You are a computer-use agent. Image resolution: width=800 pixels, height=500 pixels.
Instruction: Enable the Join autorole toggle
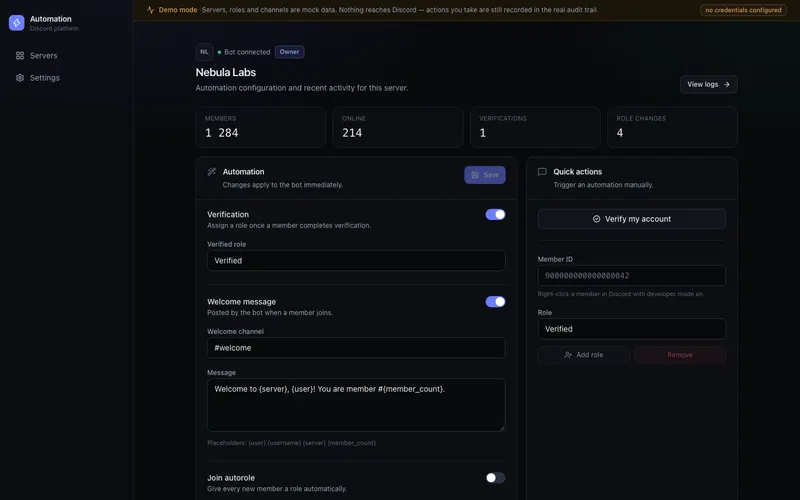click(x=495, y=478)
